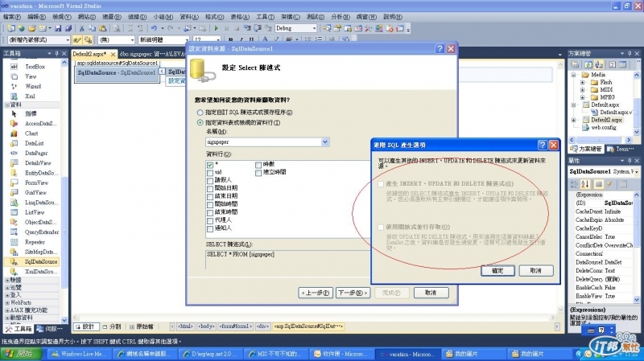Open the 檔案 (File) menu
The height and width of the screenshot is (361, 644).
pyautogui.click(x=11, y=17)
